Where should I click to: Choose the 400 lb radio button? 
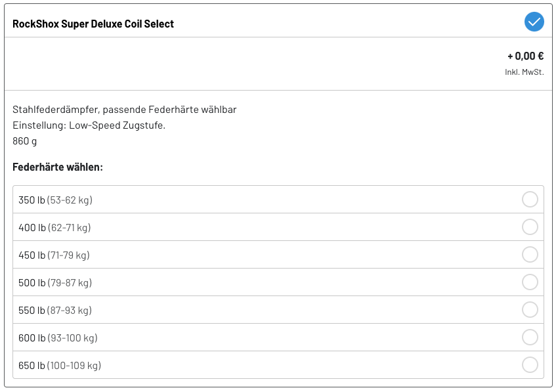pyautogui.click(x=530, y=227)
